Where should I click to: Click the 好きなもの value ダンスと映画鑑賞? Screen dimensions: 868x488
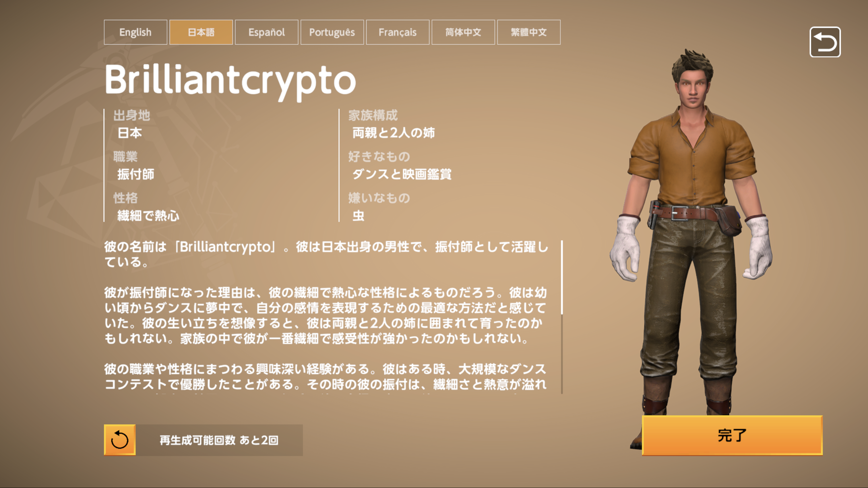[402, 174]
